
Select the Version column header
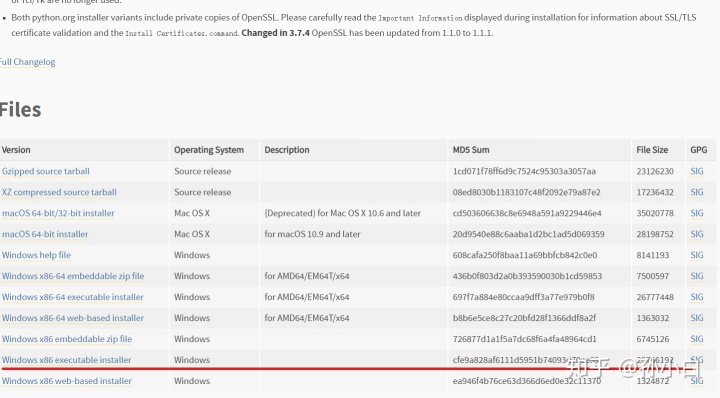click(16, 150)
